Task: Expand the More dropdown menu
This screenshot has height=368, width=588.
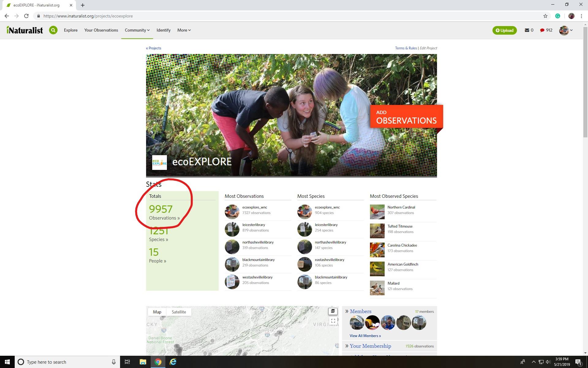Action: point(184,30)
